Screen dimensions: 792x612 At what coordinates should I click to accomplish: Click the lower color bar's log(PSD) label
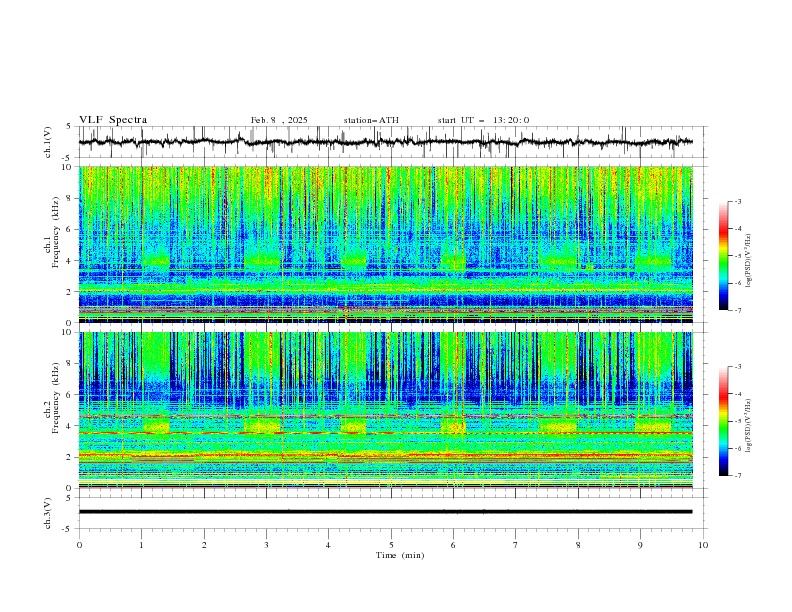pos(748,425)
